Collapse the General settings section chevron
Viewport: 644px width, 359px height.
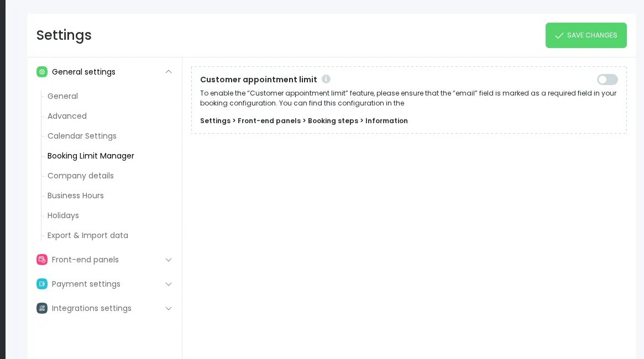pyautogui.click(x=169, y=72)
